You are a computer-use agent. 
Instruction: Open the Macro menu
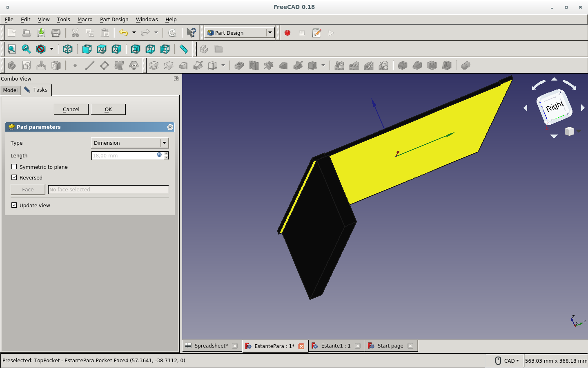tap(85, 19)
